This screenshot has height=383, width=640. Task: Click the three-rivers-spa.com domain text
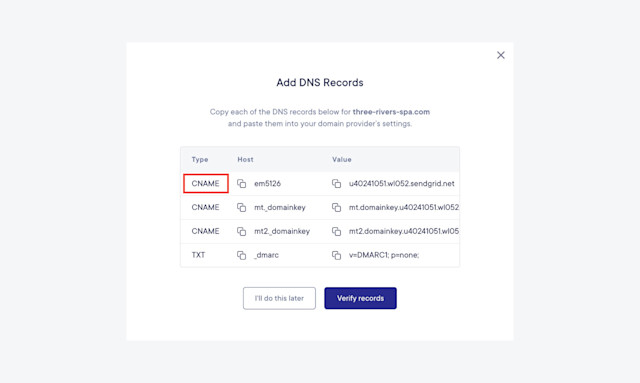pos(391,111)
